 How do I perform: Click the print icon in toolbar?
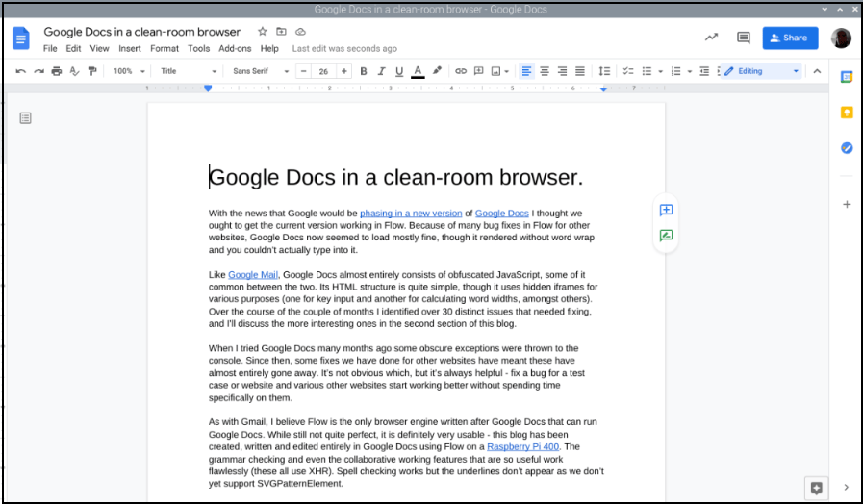57,71
